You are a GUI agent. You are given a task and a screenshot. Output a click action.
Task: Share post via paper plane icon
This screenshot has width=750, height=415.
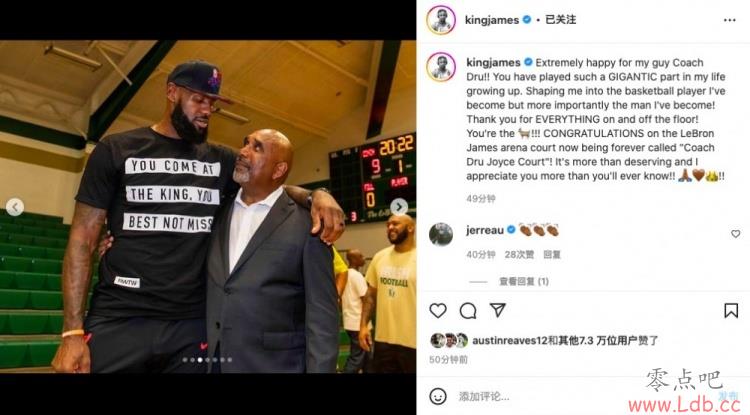coord(497,310)
